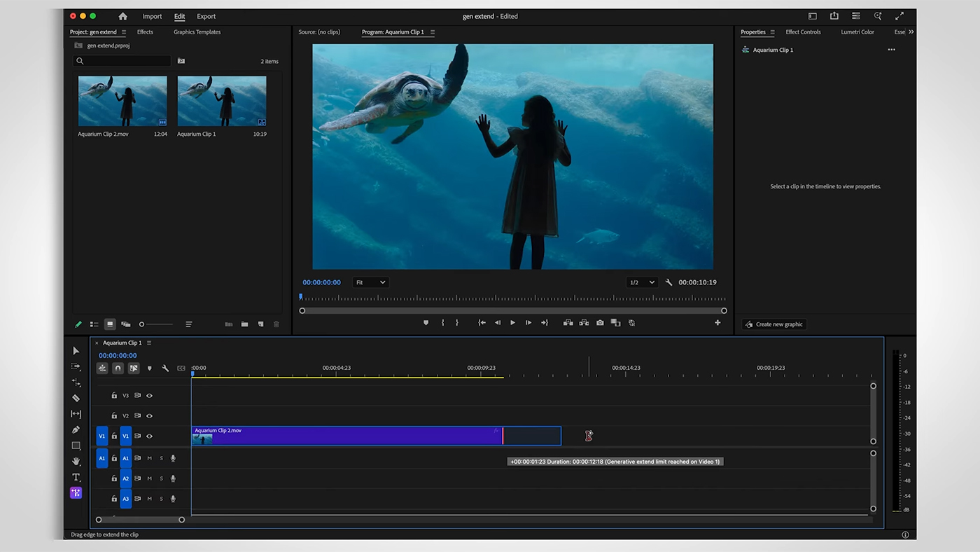Toggle V3 track output eye
Image resolution: width=980 pixels, height=552 pixels.
[149, 396]
